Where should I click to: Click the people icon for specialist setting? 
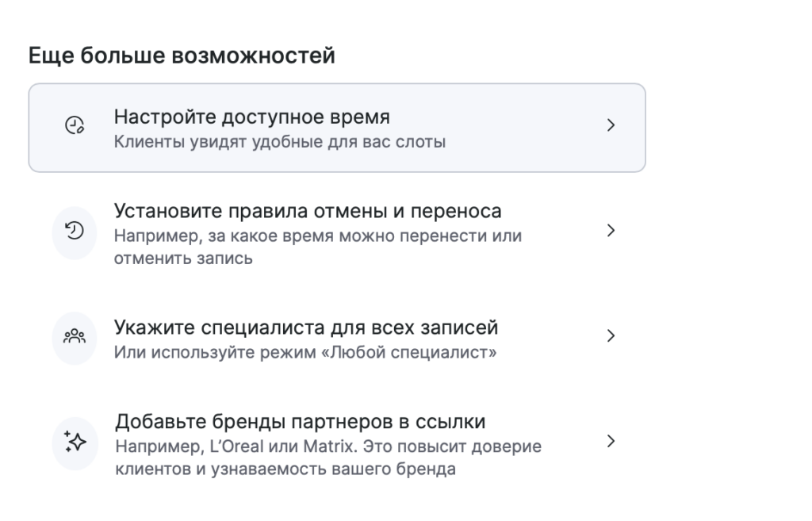pyautogui.click(x=74, y=336)
